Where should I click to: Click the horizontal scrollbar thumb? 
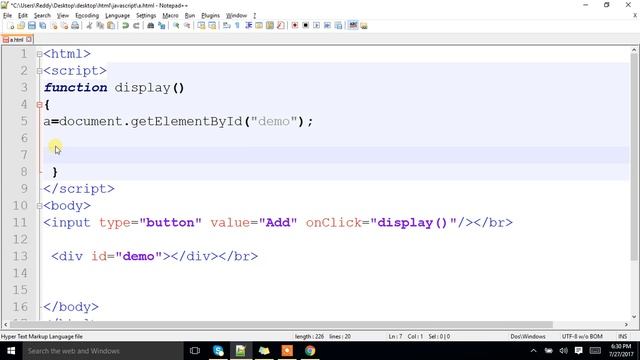(x=282, y=324)
